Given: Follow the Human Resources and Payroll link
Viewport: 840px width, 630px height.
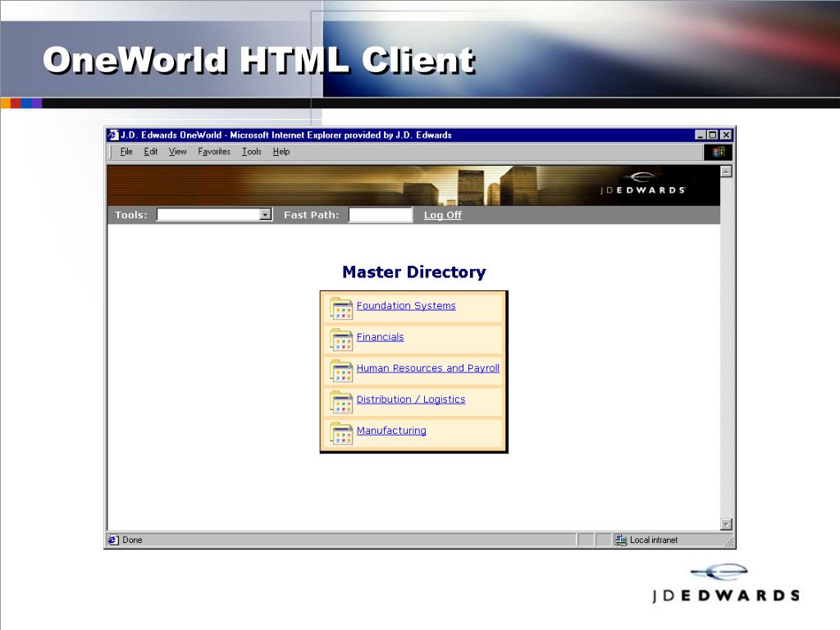Looking at the screenshot, I should coord(428,368).
